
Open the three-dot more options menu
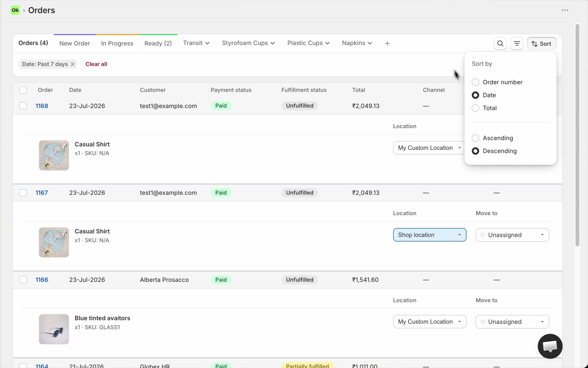[x=565, y=10]
